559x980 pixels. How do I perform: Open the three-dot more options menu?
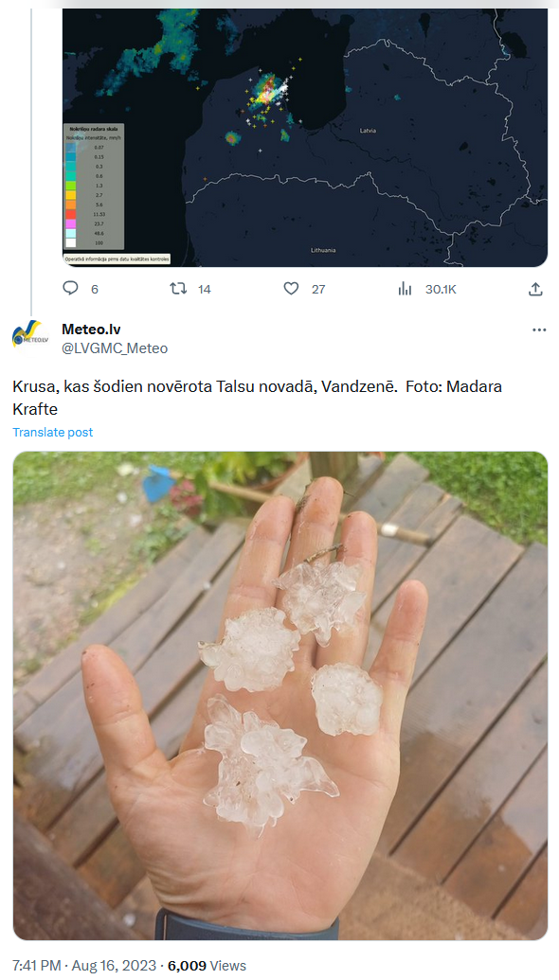point(539,330)
